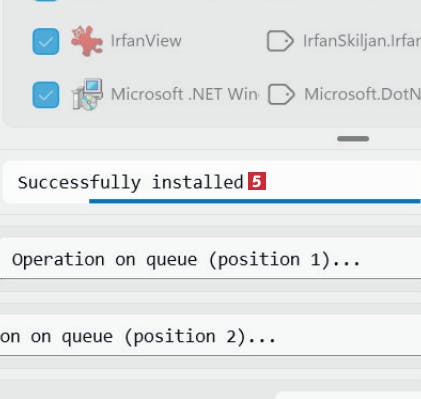Click the partially visible white box below queue

click(348, 395)
